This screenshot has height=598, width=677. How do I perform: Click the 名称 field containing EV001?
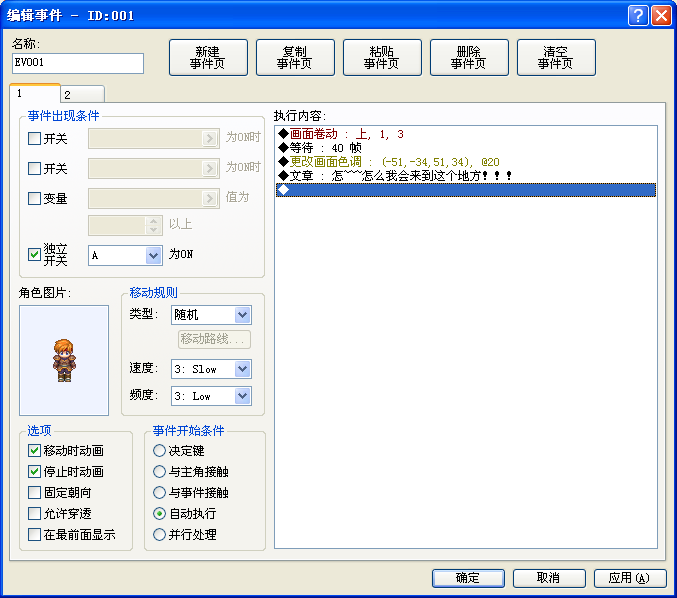[78, 63]
